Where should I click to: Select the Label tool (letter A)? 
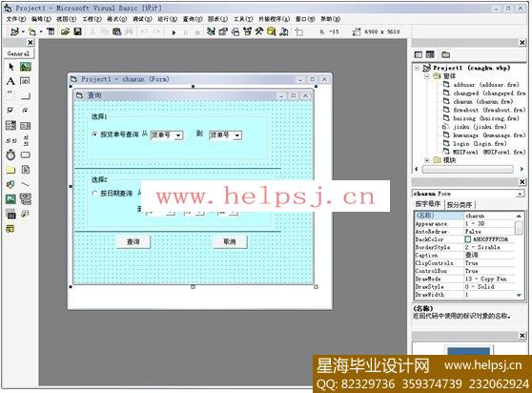[10, 81]
